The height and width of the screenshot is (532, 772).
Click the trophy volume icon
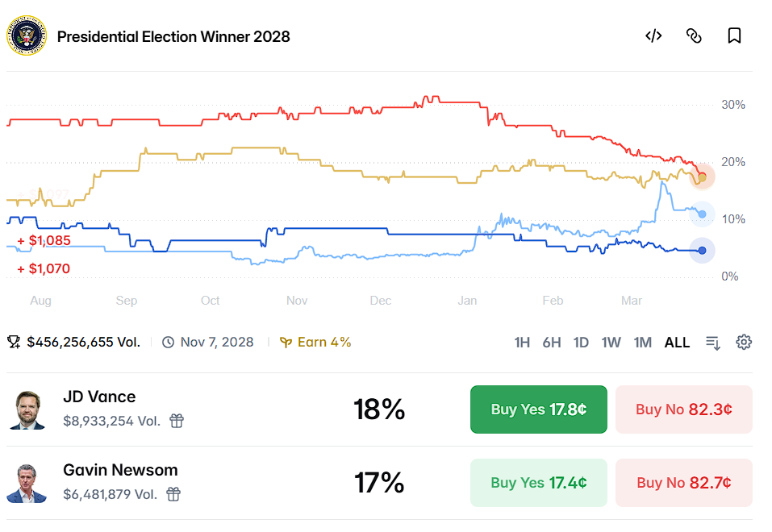click(x=14, y=342)
